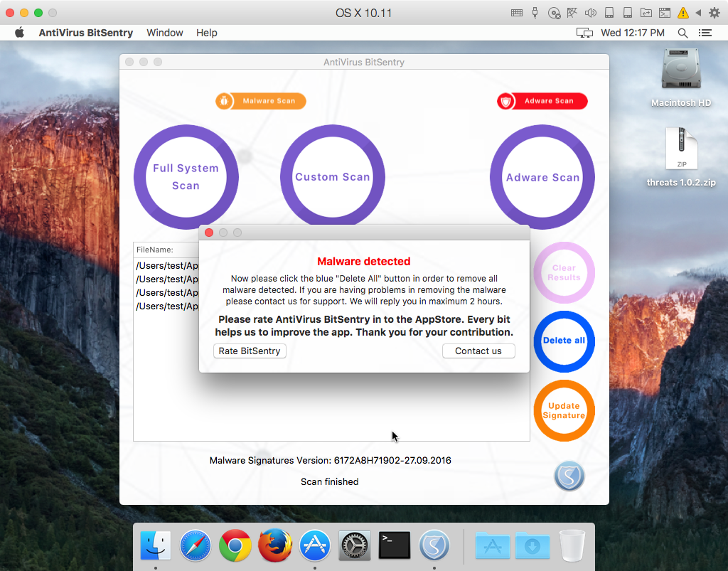Click the BitSentry shield logo in the window
The height and width of the screenshot is (571, 728).
[x=569, y=476]
